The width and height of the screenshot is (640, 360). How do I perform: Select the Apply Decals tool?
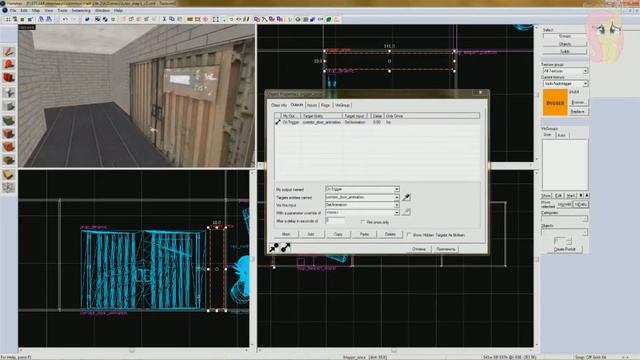coord(9,147)
